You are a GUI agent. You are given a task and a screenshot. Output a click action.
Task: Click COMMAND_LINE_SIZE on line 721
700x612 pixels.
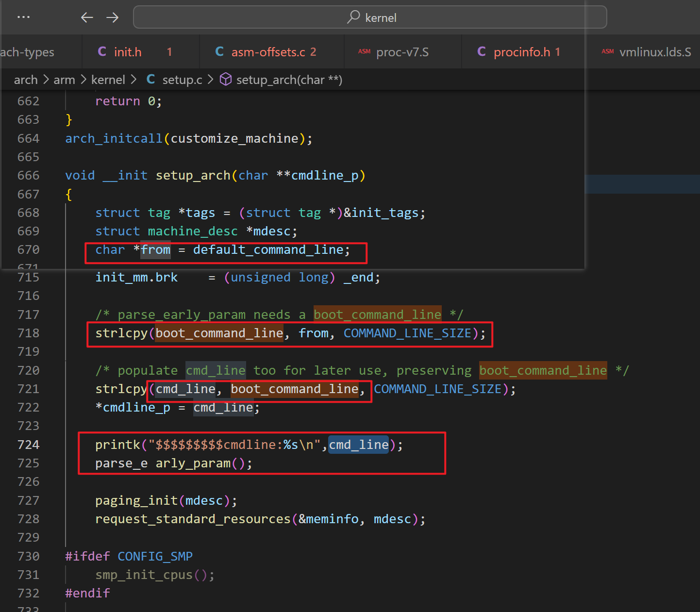click(x=437, y=389)
